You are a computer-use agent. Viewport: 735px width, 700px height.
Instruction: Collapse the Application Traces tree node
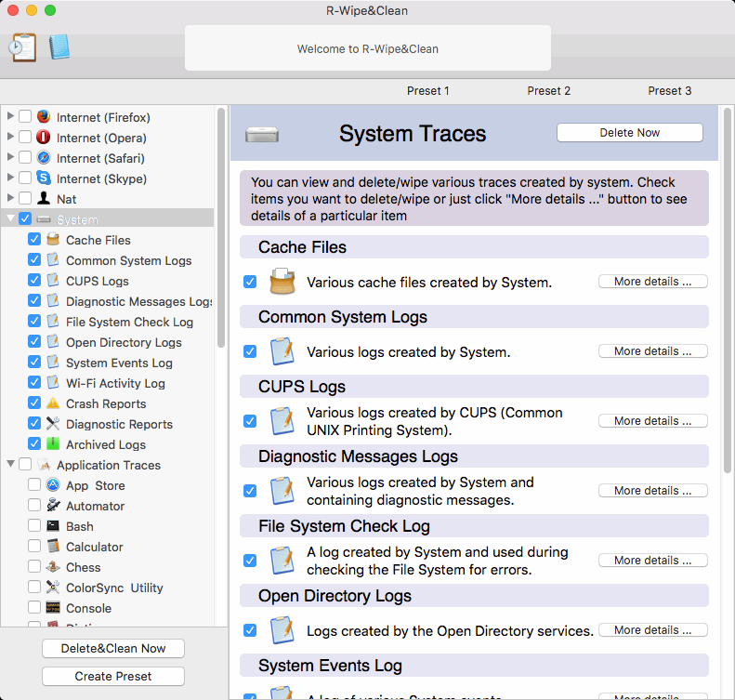(10, 464)
